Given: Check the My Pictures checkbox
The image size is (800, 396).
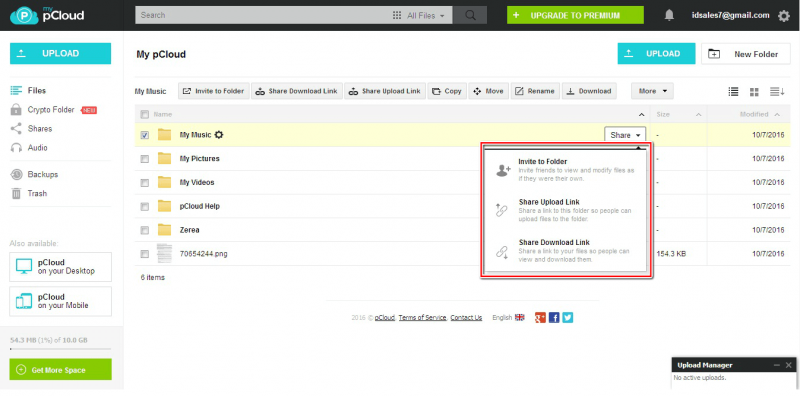Looking at the screenshot, I should tap(145, 159).
